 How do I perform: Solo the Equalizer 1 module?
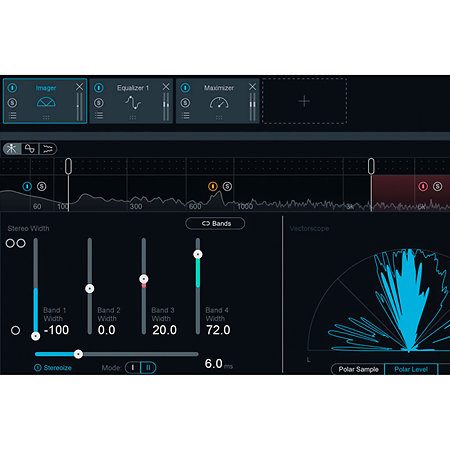[x=99, y=103]
